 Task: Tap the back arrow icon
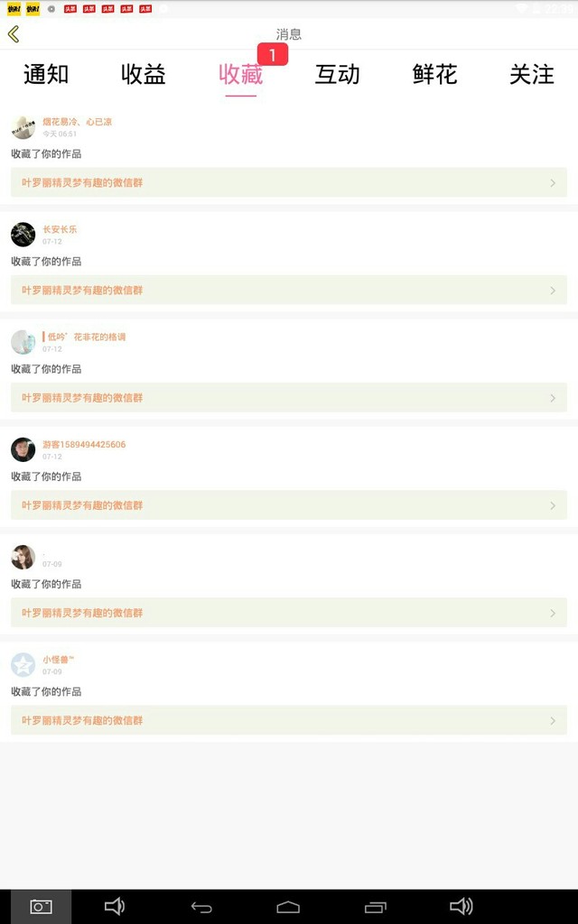(x=14, y=34)
